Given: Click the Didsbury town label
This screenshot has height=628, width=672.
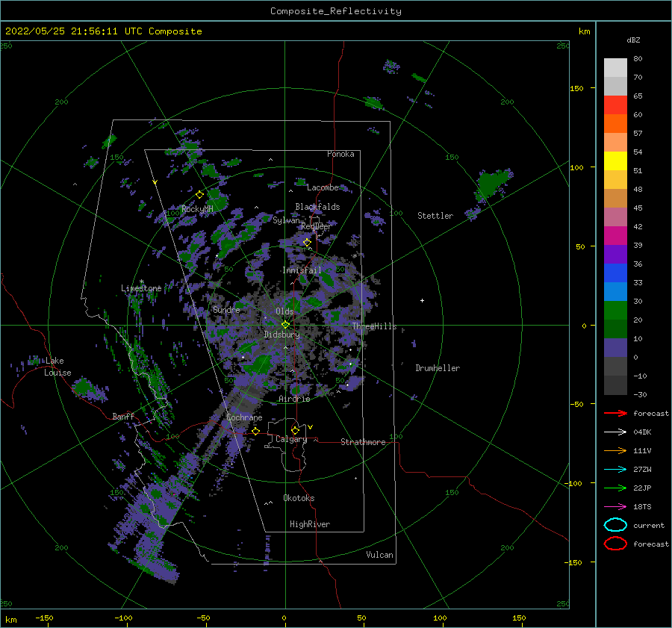Looking at the screenshot, I should (x=281, y=335).
